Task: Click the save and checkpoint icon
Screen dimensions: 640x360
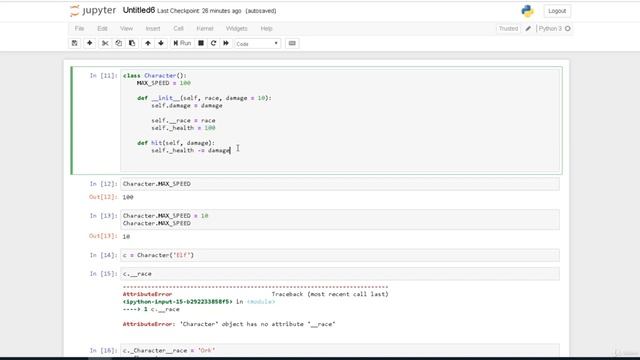Action: (75, 43)
